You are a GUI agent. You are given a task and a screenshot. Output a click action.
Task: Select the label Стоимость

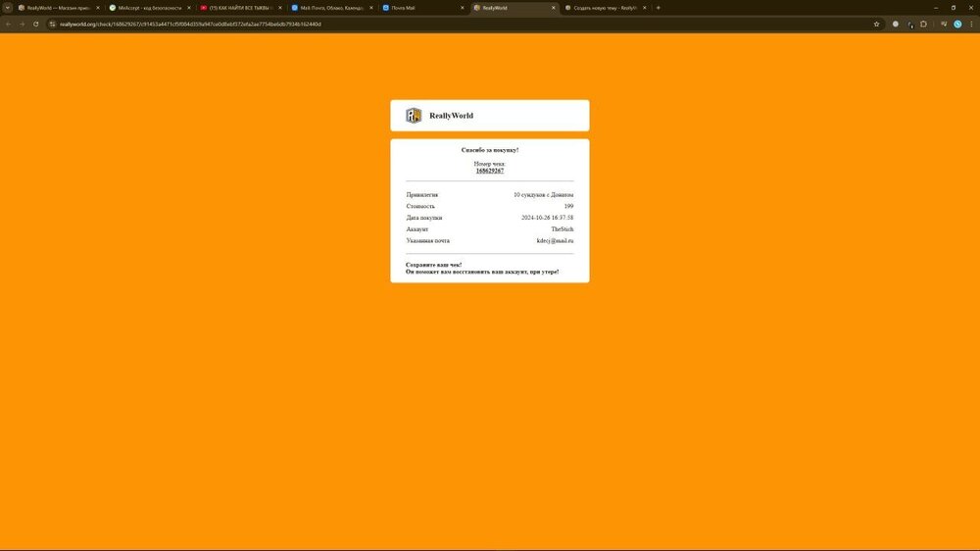[x=420, y=207]
